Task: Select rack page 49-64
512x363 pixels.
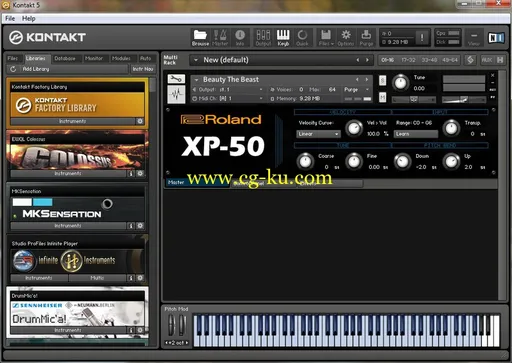Action: 450,60
